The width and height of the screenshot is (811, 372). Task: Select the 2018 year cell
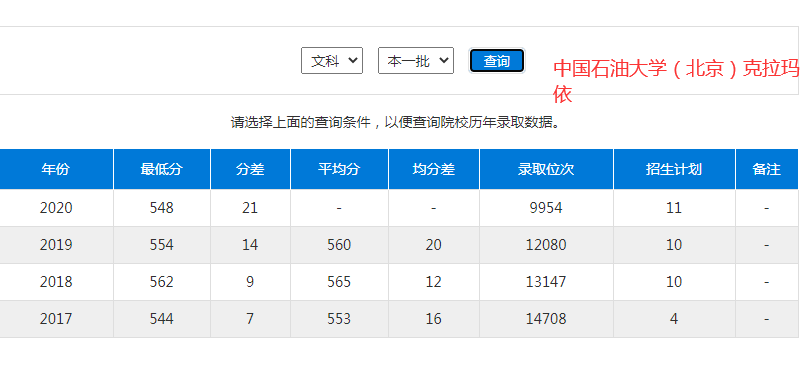coord(56,282)
